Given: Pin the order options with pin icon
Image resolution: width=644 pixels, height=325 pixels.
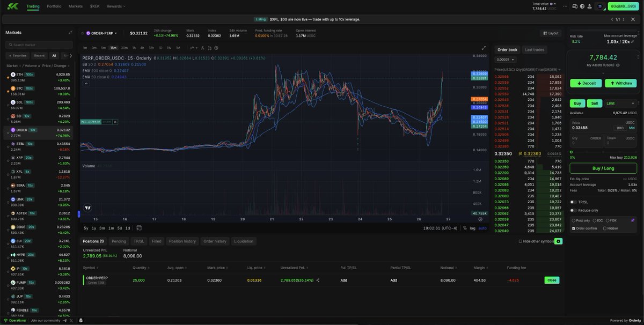Looking at the screenshot, I should click(x=632, y=220).
